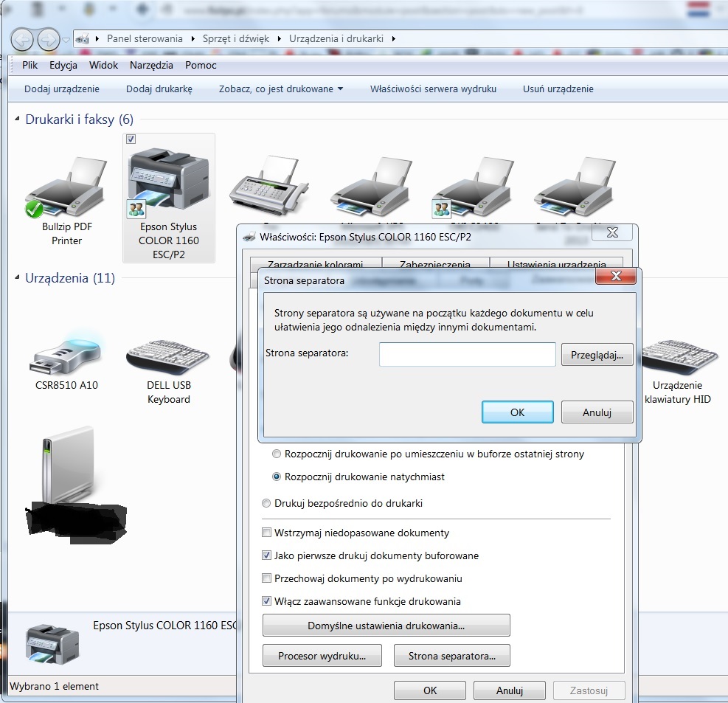
Task: Click 'Panel sterowania' in the address breadcrumb
Action: pyautogui.click(x=145, y=39)
